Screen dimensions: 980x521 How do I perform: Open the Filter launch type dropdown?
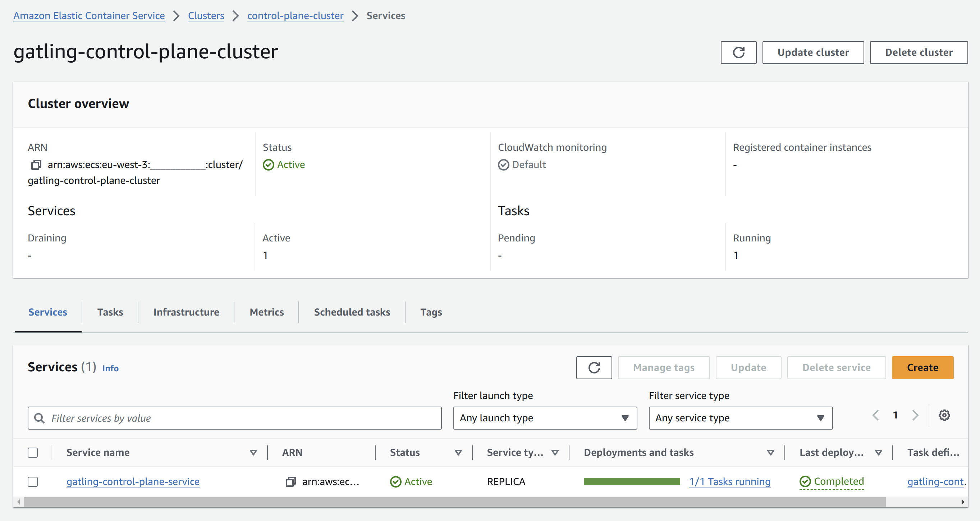(545, 418)
